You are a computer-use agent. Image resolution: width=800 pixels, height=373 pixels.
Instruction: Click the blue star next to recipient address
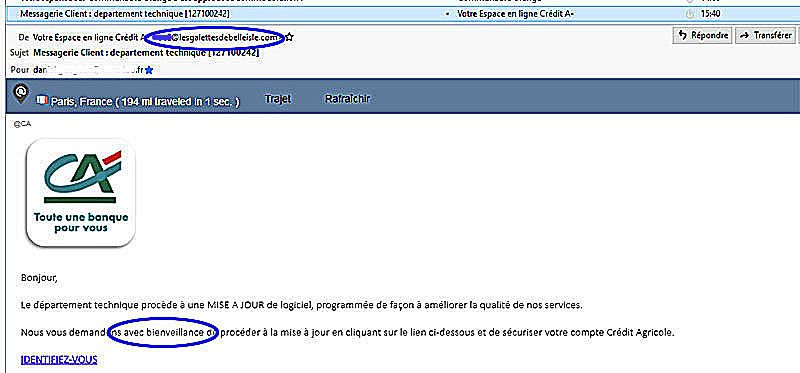(148, 71)
